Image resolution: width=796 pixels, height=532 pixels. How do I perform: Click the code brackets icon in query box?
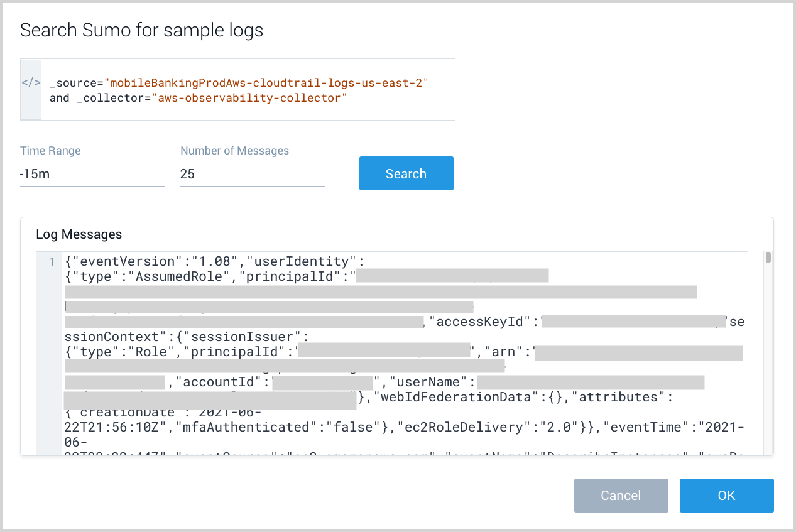(x=31, y=82)
